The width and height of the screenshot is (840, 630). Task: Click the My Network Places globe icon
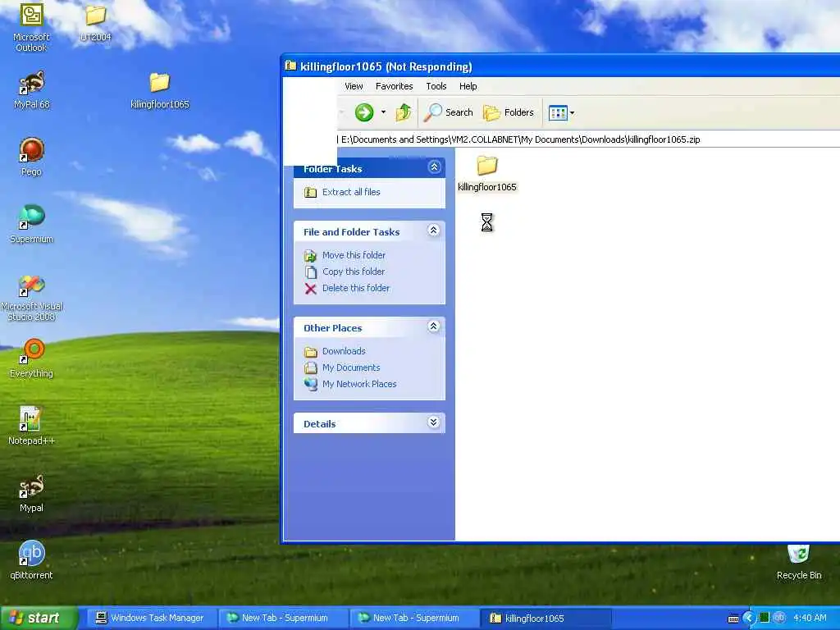pyautogui.click(x=311, y=385)
